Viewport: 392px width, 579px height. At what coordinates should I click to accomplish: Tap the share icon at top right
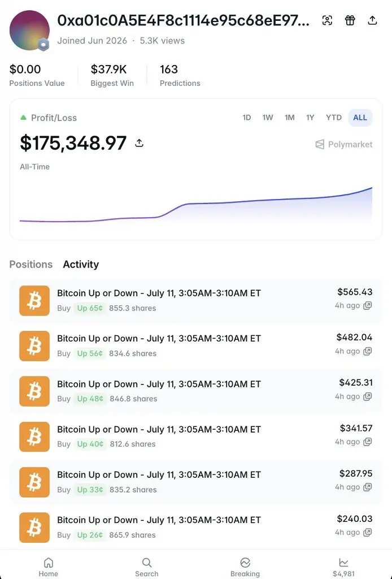click(x=372, y=20)
